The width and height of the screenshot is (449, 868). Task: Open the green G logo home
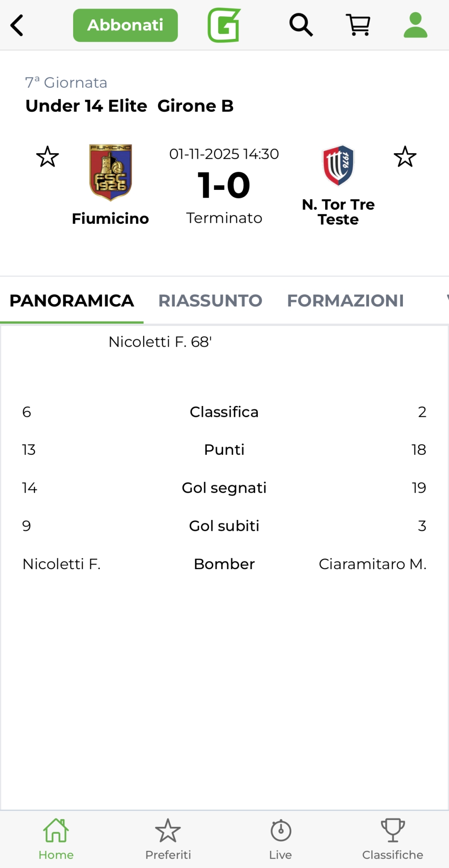224,25
